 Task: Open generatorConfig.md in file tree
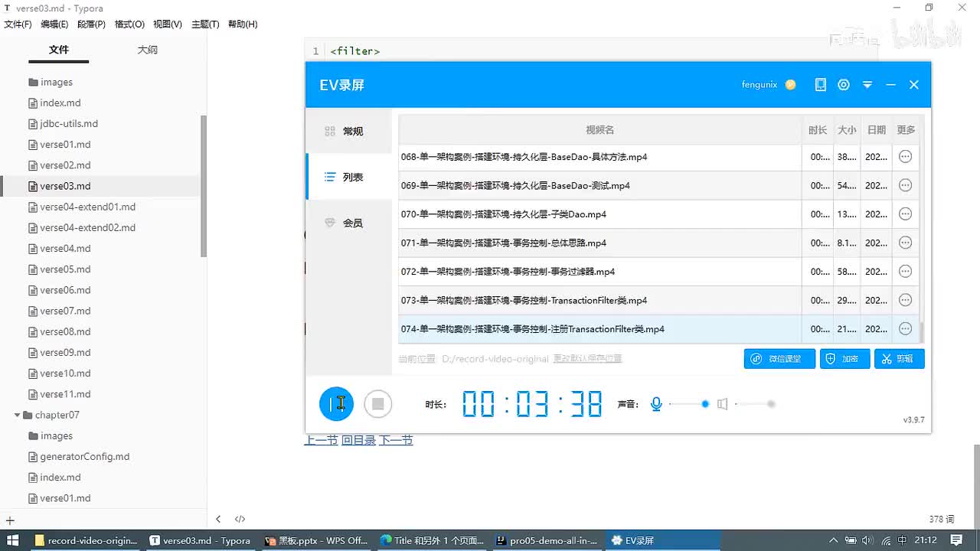(x=84, y=456)
